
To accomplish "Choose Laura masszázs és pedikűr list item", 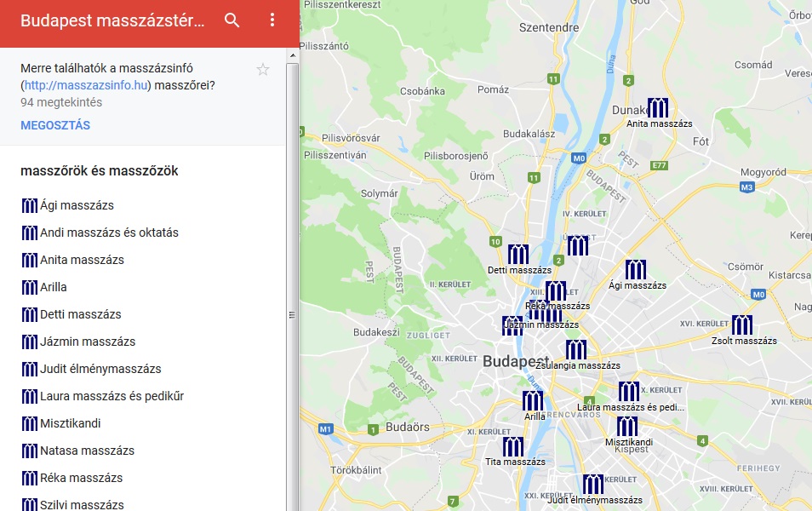I will pyautogui.click(x=112, y=396).
